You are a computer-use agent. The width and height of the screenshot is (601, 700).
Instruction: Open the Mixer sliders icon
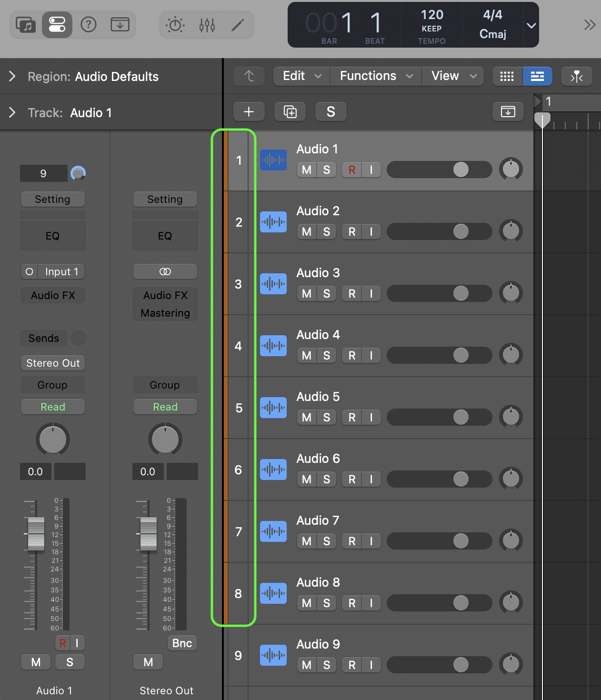coord(207,25)
